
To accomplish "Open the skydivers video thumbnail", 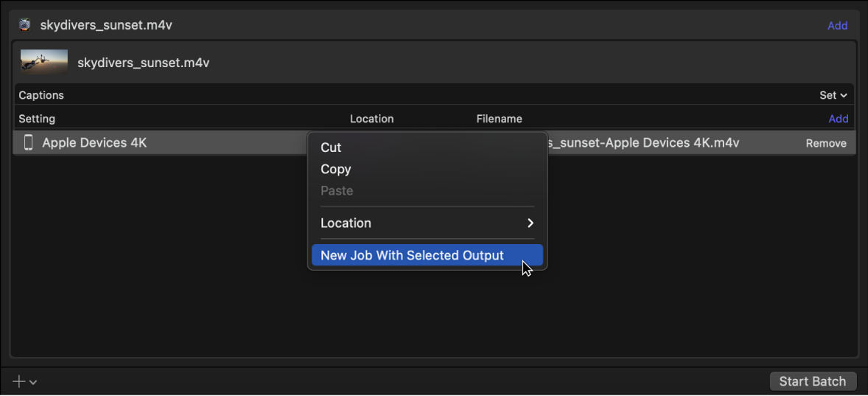I will (x=44, y=63).
